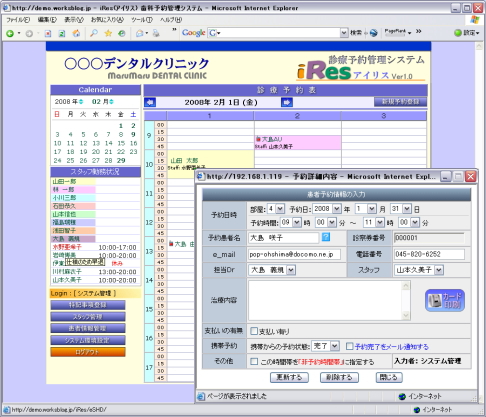Click the pink color swatch for the second staff row
This screenshot has height=417, width=486.
74,190
